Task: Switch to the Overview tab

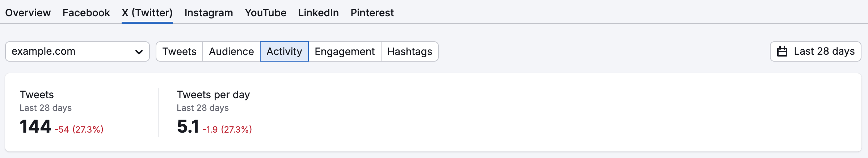Action: tap(28, 13)
